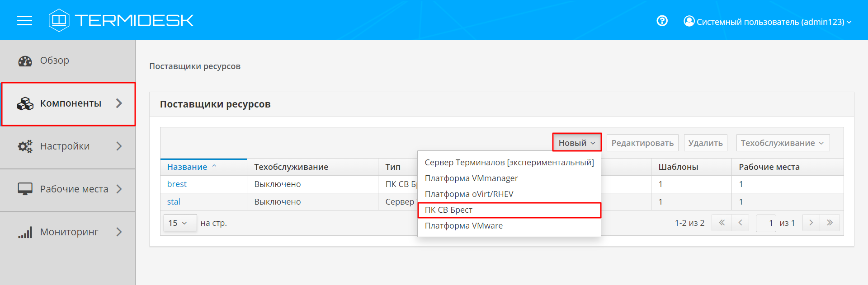Select Платформа VMmanager menu entry
Screen dimensions: 868x285
(509, 178)
